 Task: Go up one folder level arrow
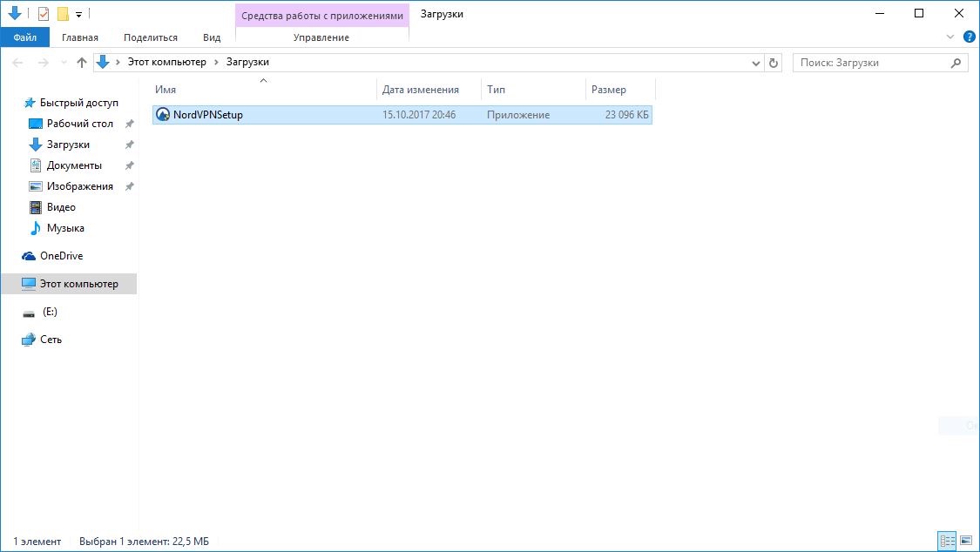coord(82,63)
